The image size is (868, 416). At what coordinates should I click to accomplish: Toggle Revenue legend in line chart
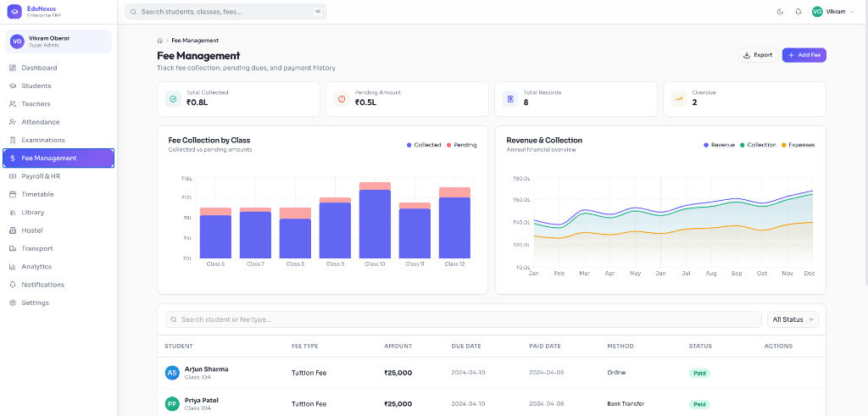719,145
